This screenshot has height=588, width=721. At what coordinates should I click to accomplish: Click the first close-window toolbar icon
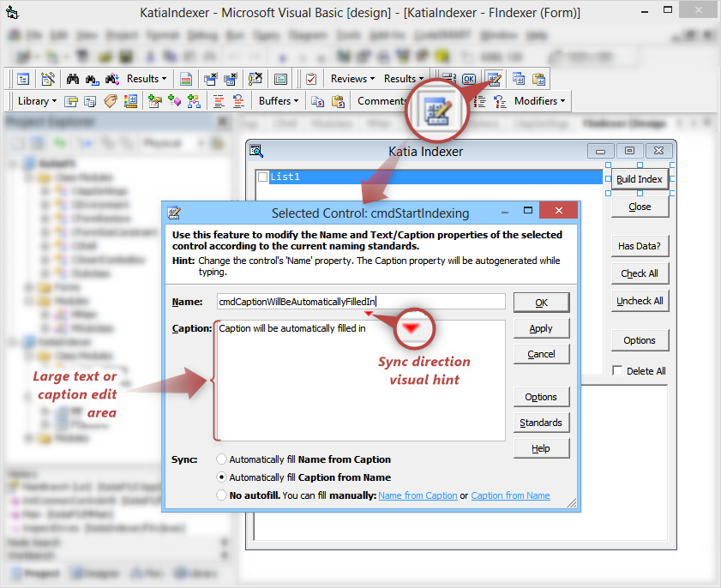click(211, 79)
